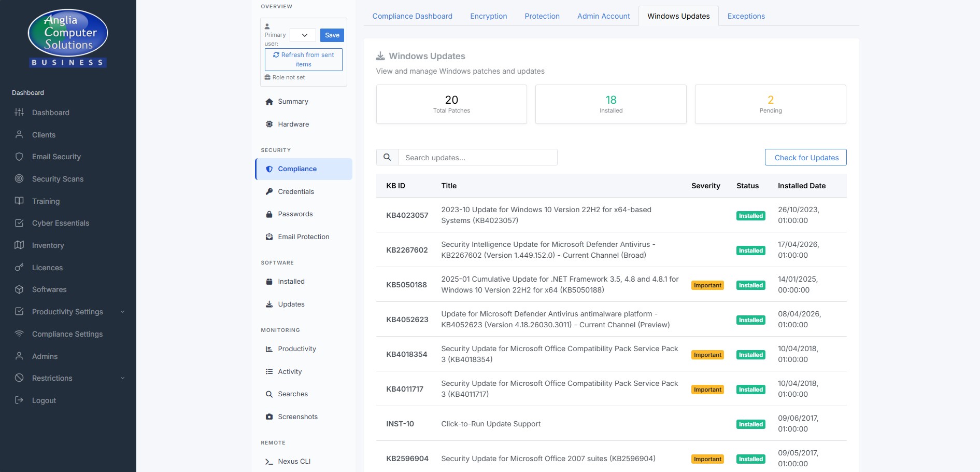Launch Nexus CLI terminal icon

point(269,461)
